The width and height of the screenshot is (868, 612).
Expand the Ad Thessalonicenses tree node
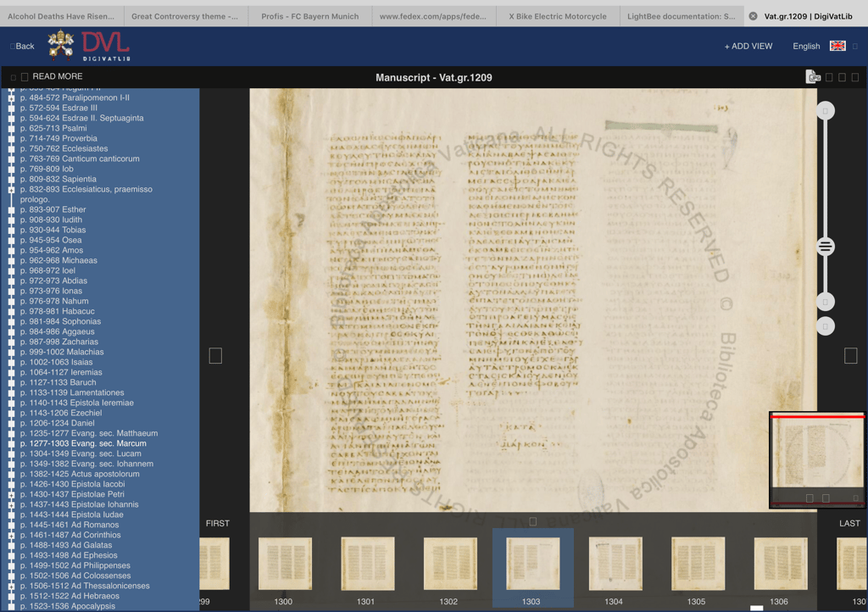[11, 586]
